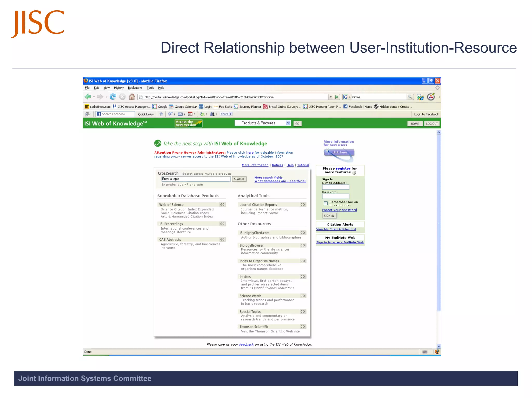The image size is (532, 398).
Task: Click the scrollbar down arrow
Action: click(x=439, y=346)
